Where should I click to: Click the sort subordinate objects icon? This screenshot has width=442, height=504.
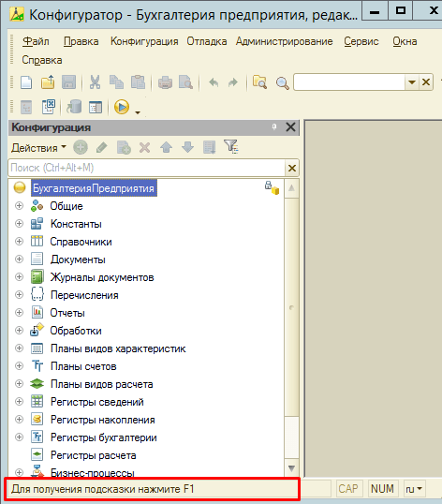[x=209, y=147]
